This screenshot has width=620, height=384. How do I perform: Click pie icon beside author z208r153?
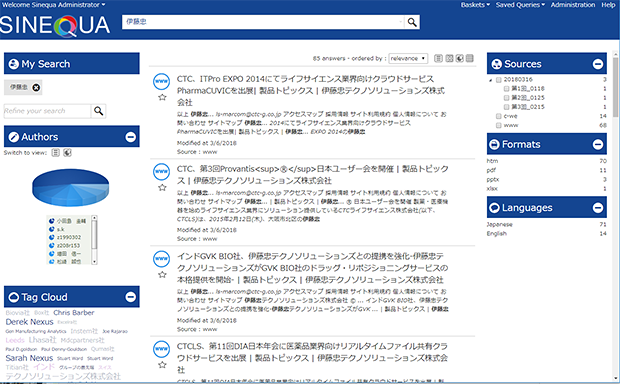pos(51,246)
